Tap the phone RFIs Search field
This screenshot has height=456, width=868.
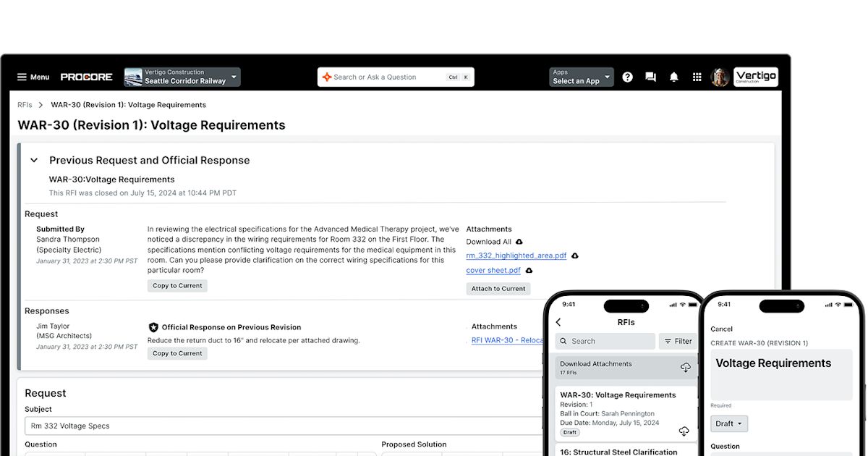pos(605,341)
